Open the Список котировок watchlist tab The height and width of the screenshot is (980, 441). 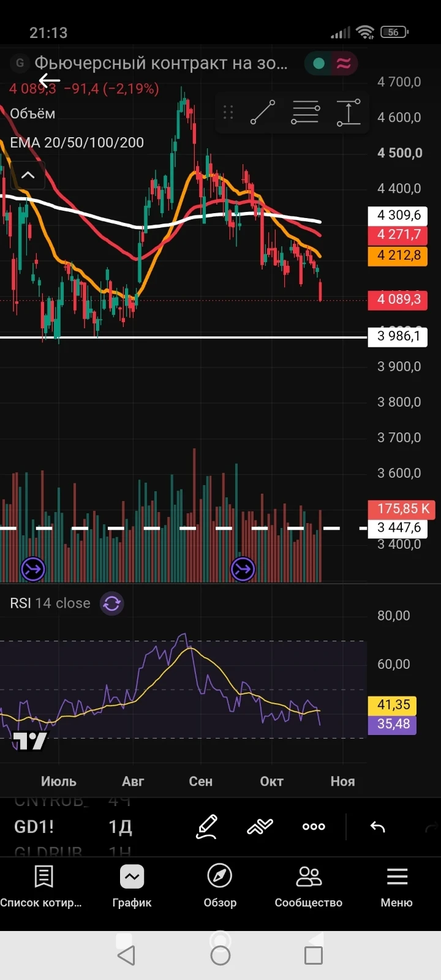click(x=42, y=887)
